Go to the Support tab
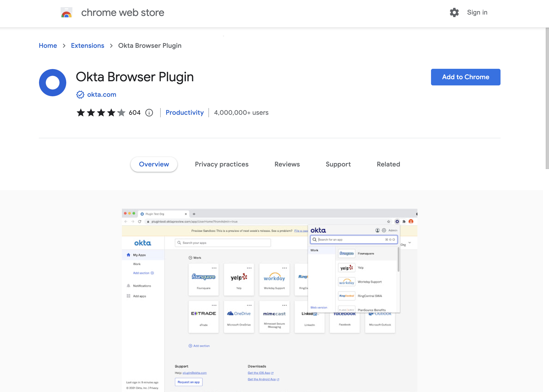This screenshot has width=549, height=392. tap(338, 164)
